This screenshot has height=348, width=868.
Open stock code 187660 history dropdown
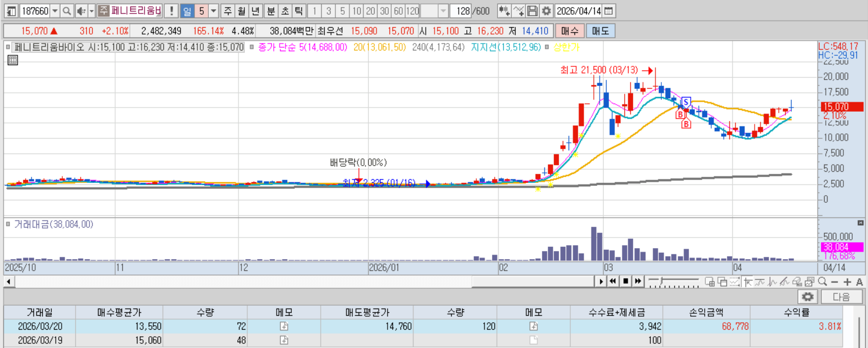click(55, 11)
